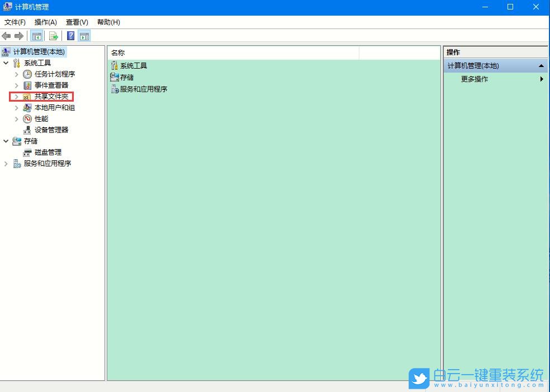
Task: Click the 磁盘管理 disk icon
Action: [26, 152]
